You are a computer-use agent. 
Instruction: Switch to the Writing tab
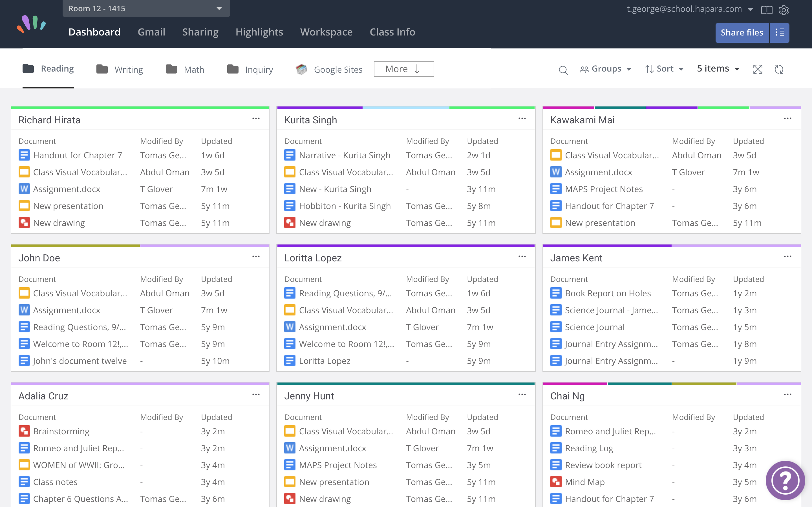coord(129,69)
